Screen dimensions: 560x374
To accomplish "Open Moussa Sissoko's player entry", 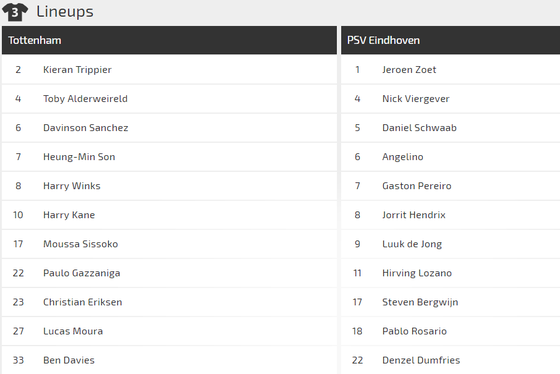I will pos(80,244).
